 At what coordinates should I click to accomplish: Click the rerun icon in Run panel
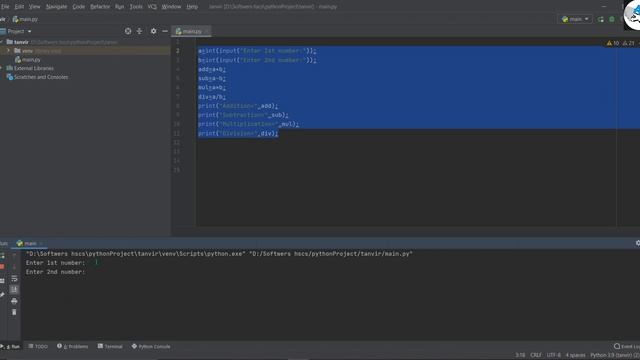2,256
